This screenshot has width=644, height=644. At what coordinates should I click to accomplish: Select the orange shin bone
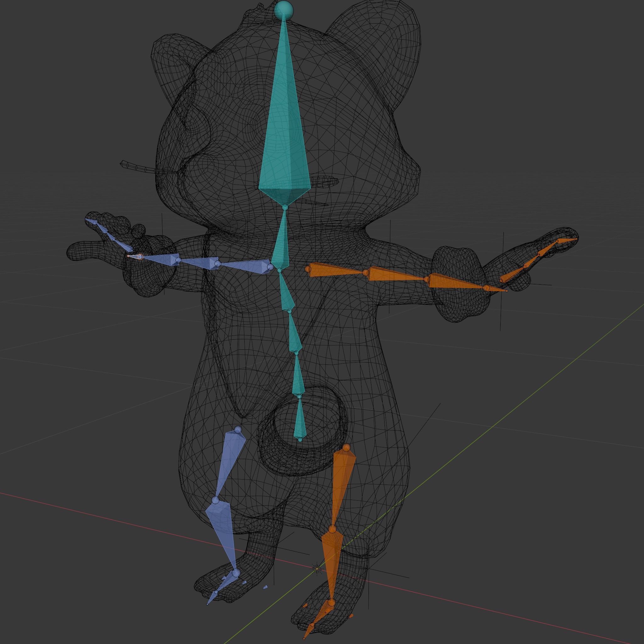(x=332, y=563)
